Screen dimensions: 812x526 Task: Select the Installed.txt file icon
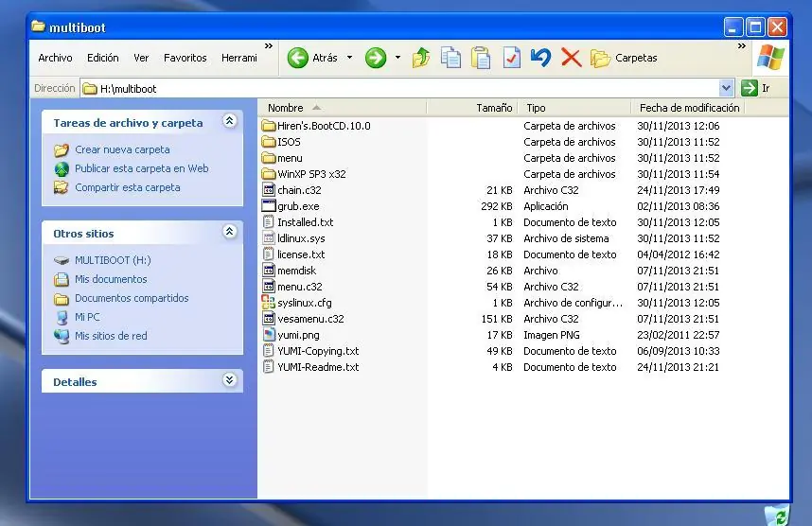click(268, 222)
